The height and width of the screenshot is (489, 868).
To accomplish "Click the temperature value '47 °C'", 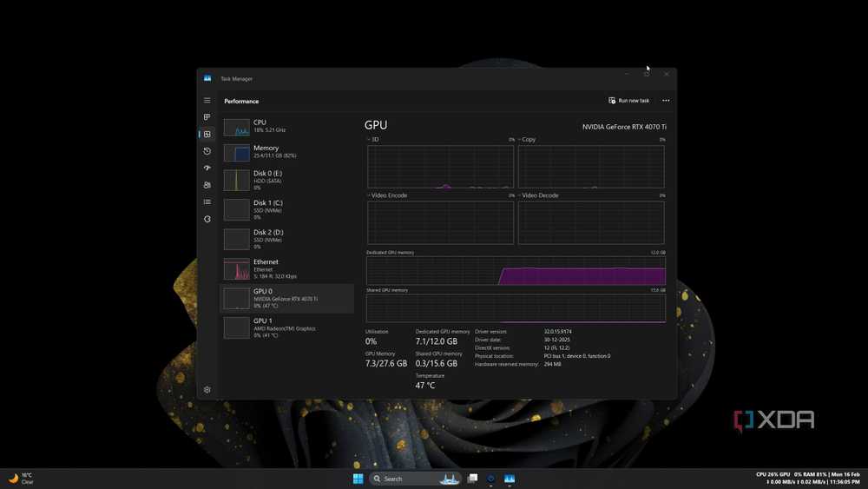I will click(x=425, y=386).
